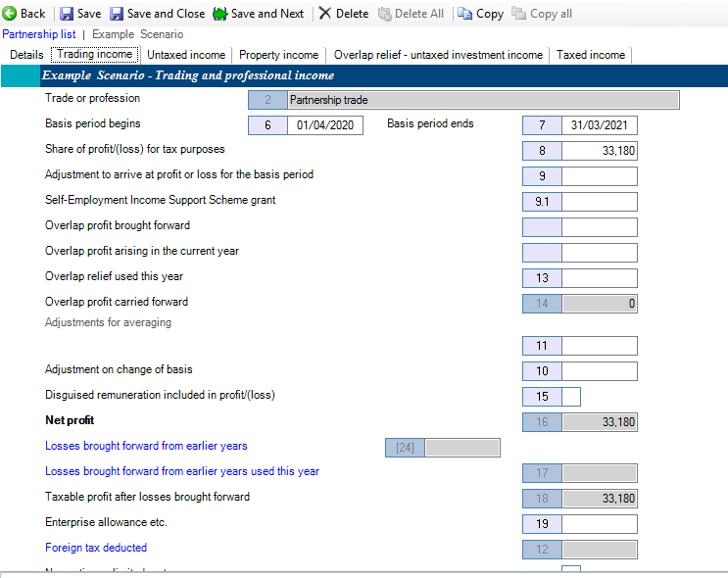The height and width of the screenshot is (578, 728).
Task: Click the Overlap profit carried forward box 14 value
Action: pos(600,304)
